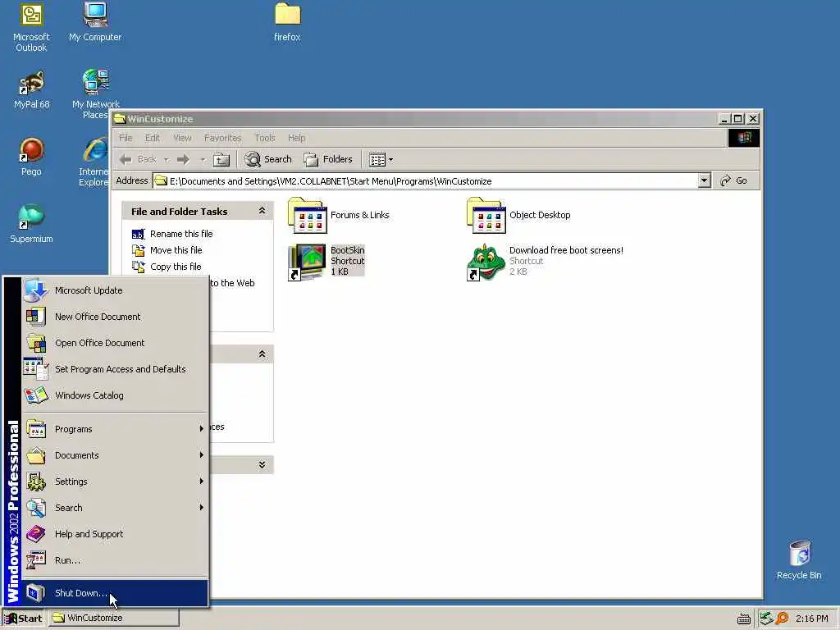
Task: Click the keyboard icon in taskbar
Action: 743,619
